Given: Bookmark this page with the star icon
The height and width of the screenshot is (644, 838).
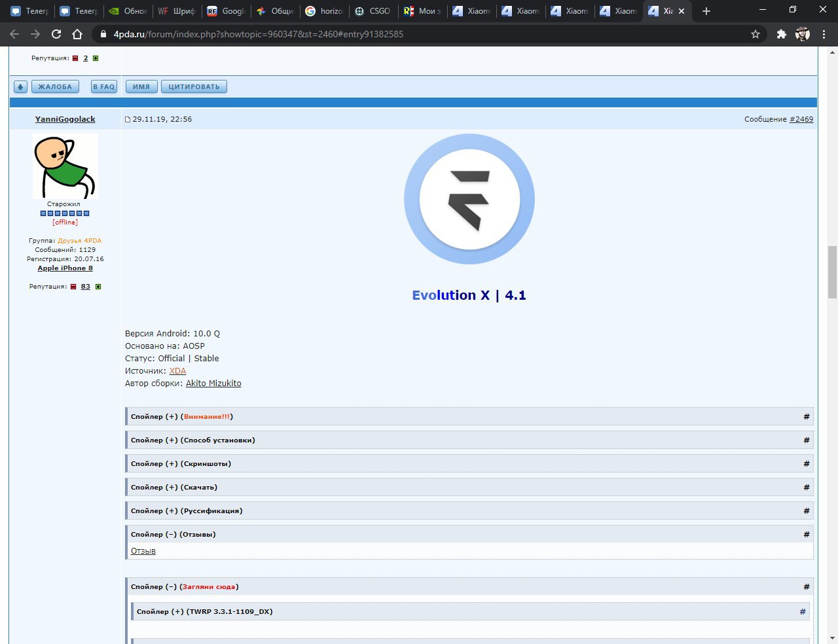Looking at the screenshot, I should (756, 34).
